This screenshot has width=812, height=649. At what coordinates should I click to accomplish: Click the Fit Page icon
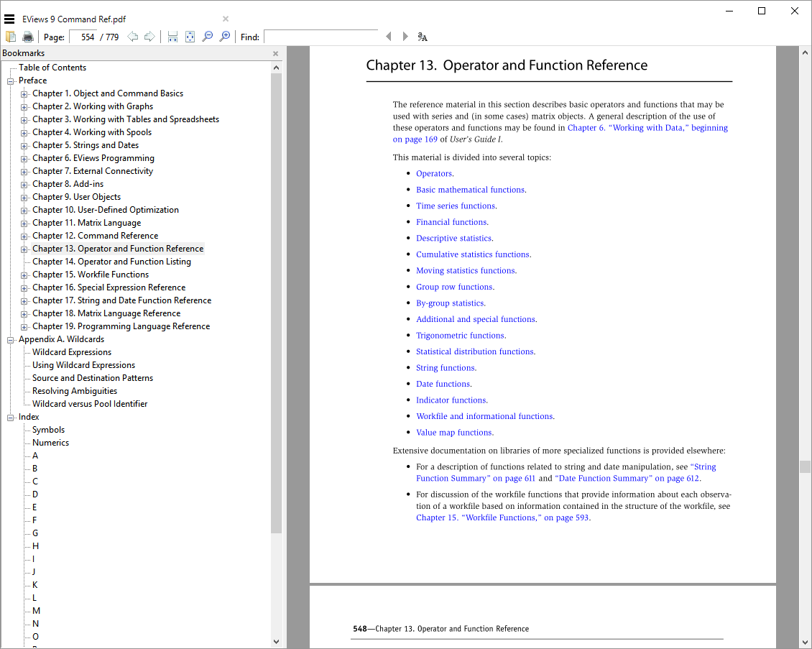190,37
